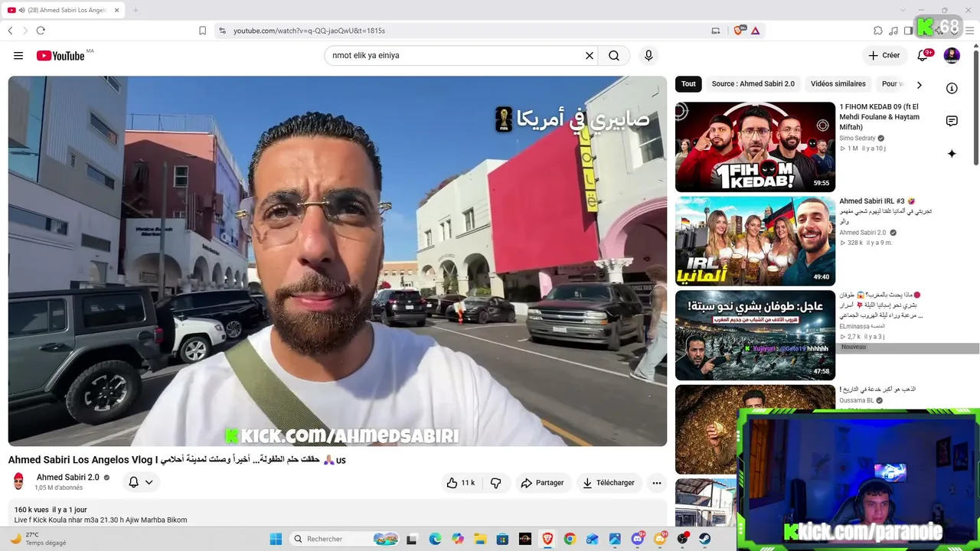Reload the page
The width and height of the screenshot is (980, 551).
click(41, 31)
